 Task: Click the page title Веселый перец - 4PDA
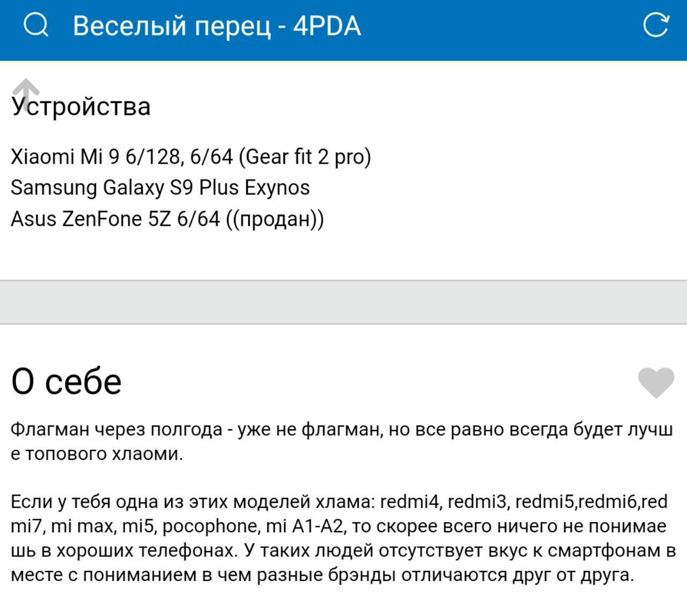coord(217,26)
